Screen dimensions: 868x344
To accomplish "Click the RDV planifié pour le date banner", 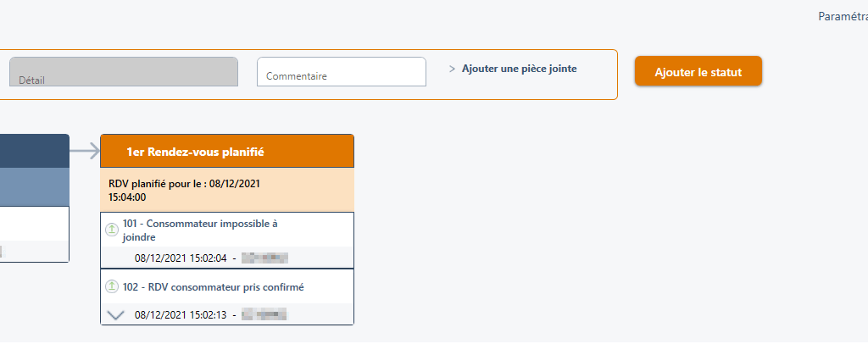I will 227,190.
